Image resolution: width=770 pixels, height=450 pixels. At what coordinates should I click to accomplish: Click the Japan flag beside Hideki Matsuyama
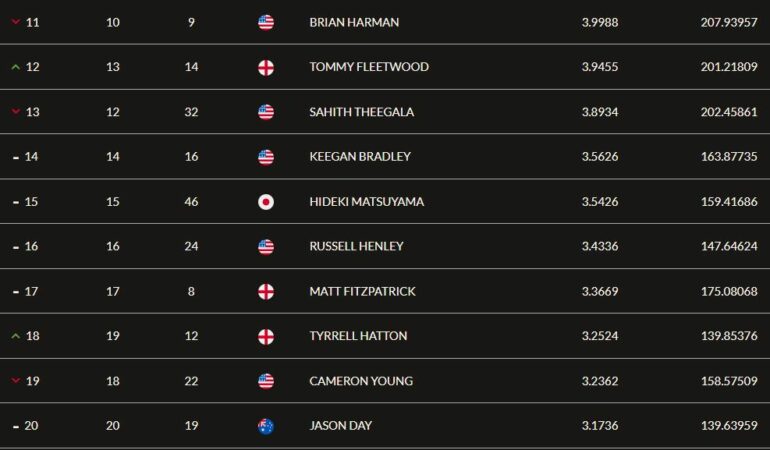coord(266,202)
